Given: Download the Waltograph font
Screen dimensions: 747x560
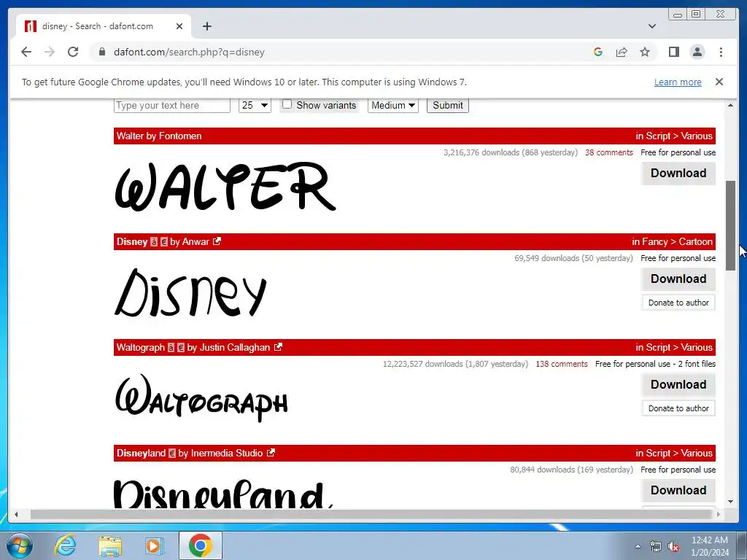Looking at the screenshot, I should (x=678, y=385).
